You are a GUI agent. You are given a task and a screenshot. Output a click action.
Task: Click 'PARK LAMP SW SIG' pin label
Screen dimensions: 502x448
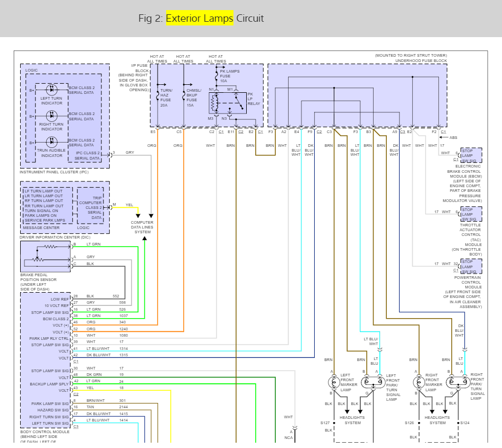click(x=50, y=403)
